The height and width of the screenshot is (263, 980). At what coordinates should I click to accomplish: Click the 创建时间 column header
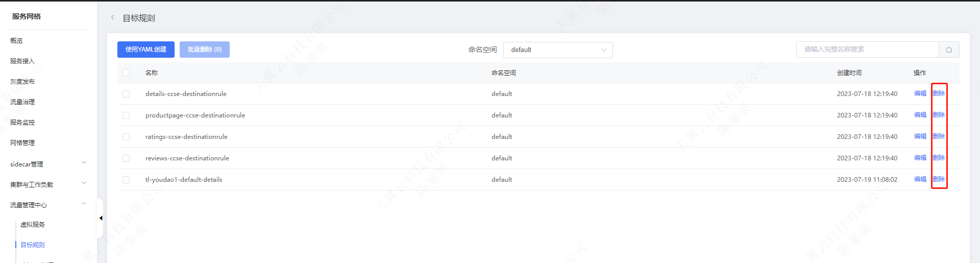click(x=849, y=73)
